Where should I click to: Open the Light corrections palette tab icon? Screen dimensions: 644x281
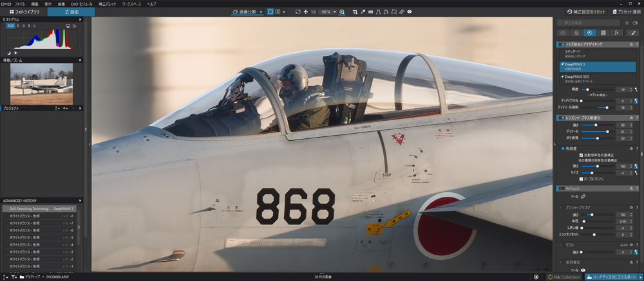[x=562, y=32]
